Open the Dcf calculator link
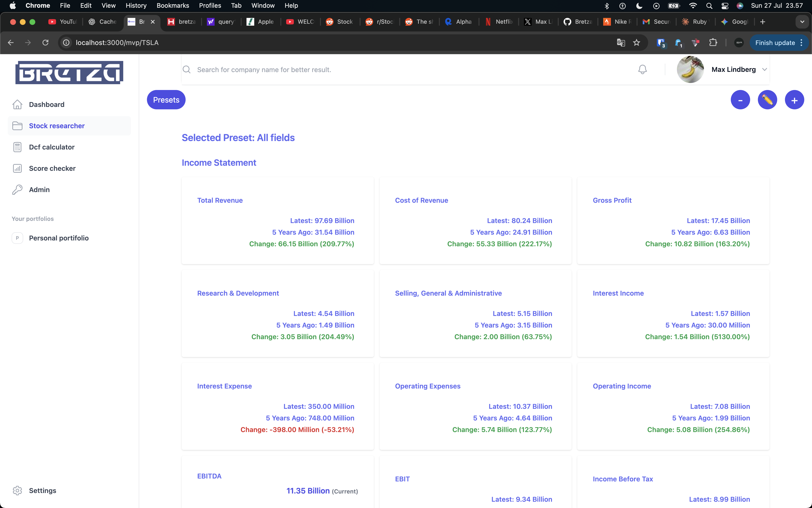The height and width of the screenshot is (508, 812). click(x=52, y=147)
